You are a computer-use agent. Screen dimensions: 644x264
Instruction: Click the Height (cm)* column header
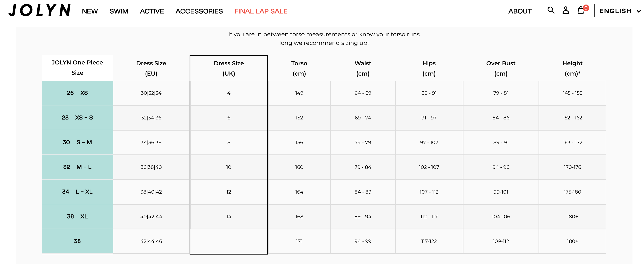tap(572, 68)
